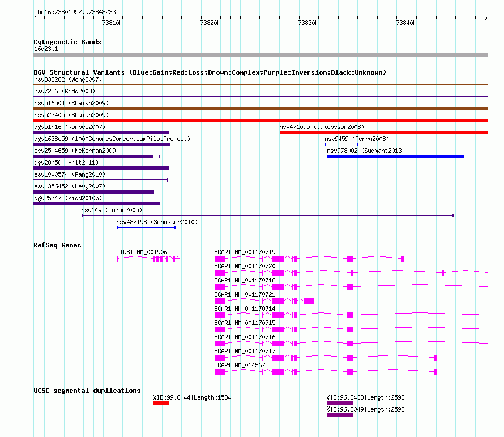Click nsv149 (Tuzun2005) label
The height and width of the screenshot is (437, 504).
point(112,210)
